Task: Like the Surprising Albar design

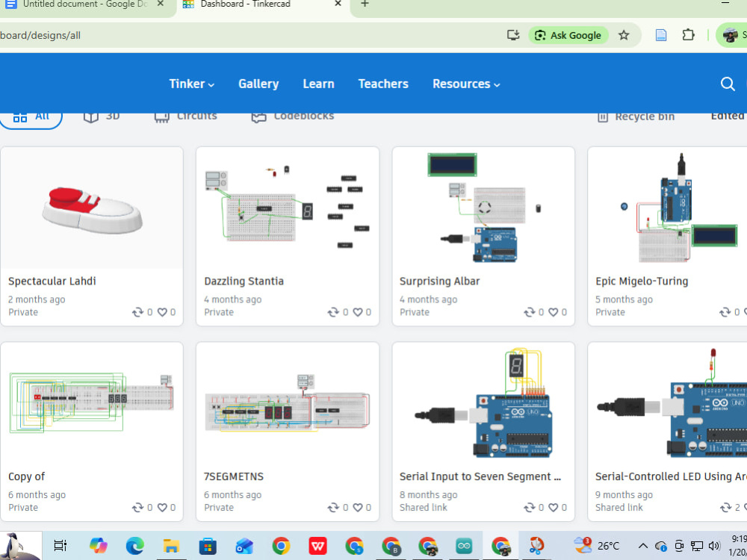Action: click(x=553, y=312)
